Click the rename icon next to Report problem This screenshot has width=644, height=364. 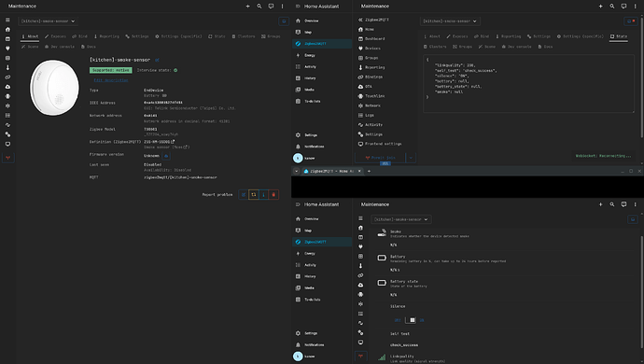click(x=244, y=195)
